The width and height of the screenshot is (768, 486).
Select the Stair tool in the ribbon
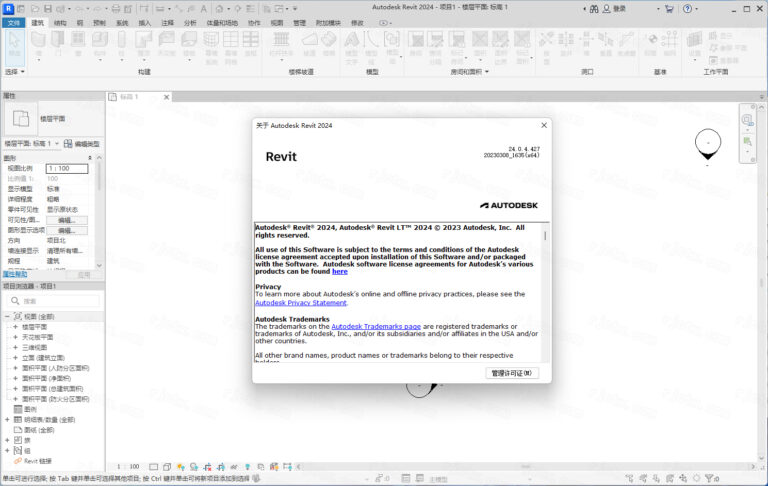329,43
